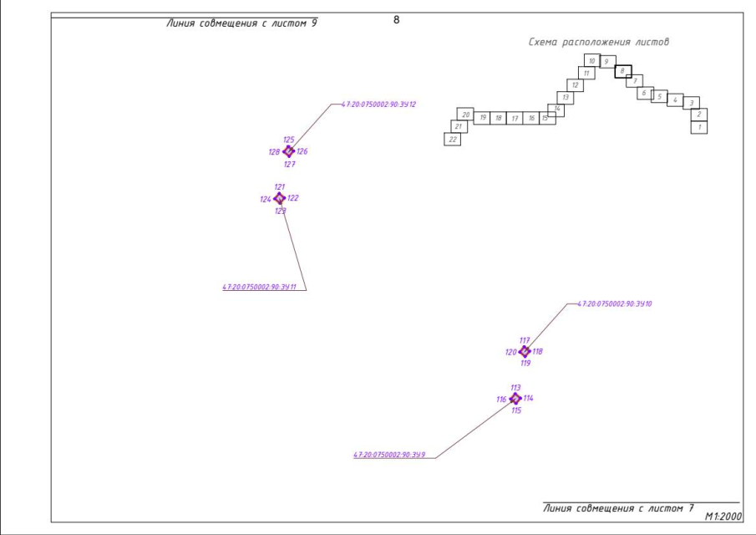This screenshot has width=756, height=535.
Task: Click the diamond marker with points 121–124
Action: (x=280, y=198)
